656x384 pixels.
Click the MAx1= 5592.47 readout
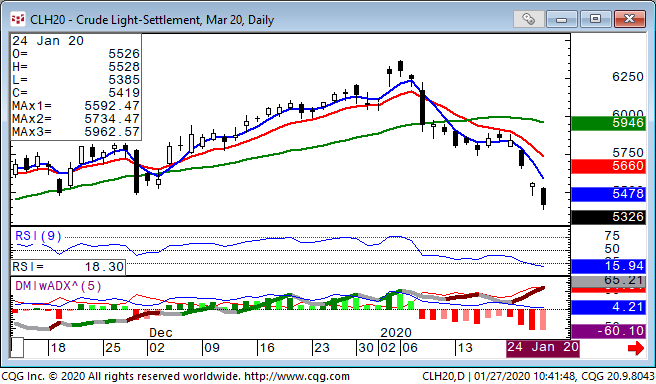(75, 106)
